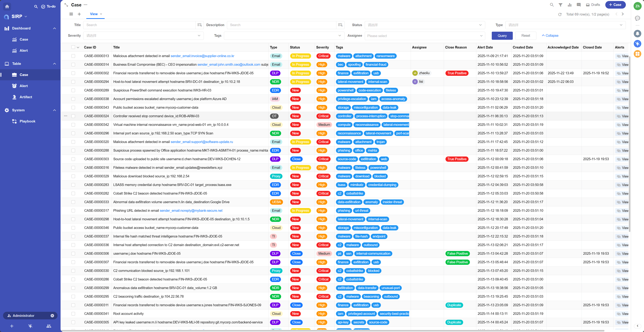Open the filter funnel icon in toolbar
The image size is (644, 332).
pyautogui.click(x=561, y=5)
